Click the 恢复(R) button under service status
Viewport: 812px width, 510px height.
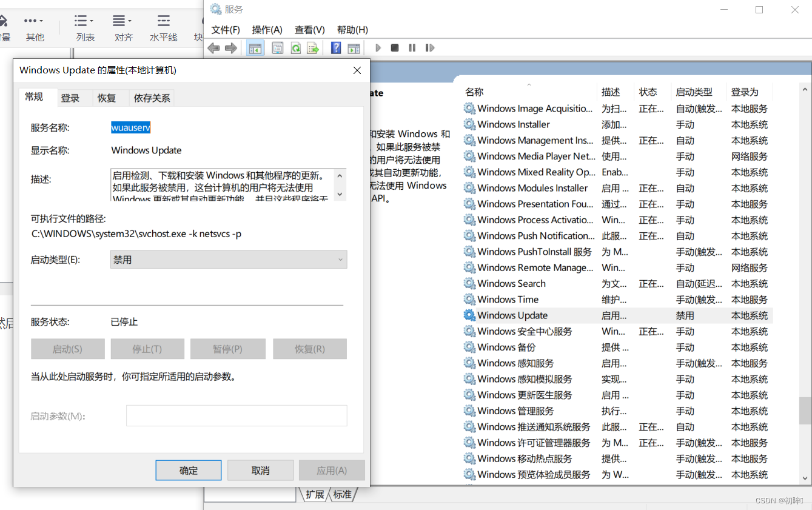[x=310, y=349]
